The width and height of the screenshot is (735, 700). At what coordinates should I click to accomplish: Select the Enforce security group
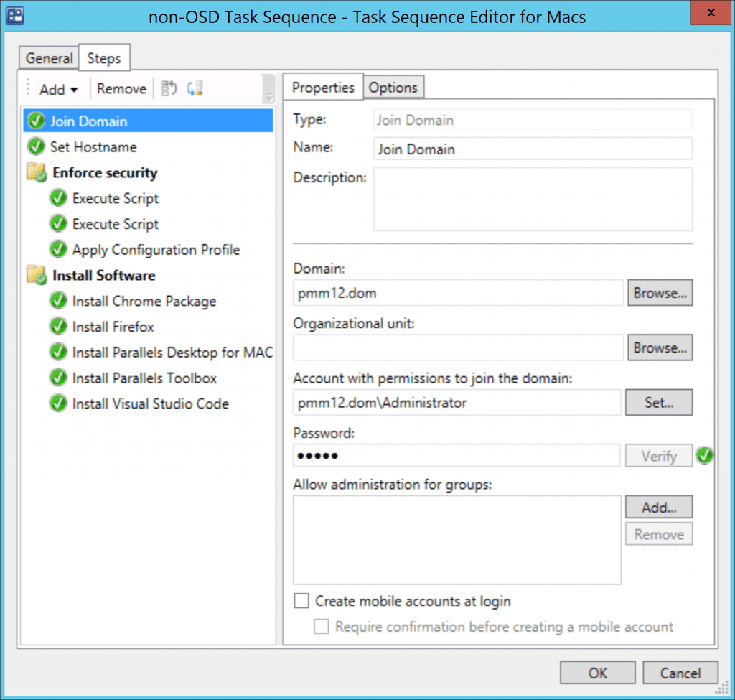click(105, 172)
